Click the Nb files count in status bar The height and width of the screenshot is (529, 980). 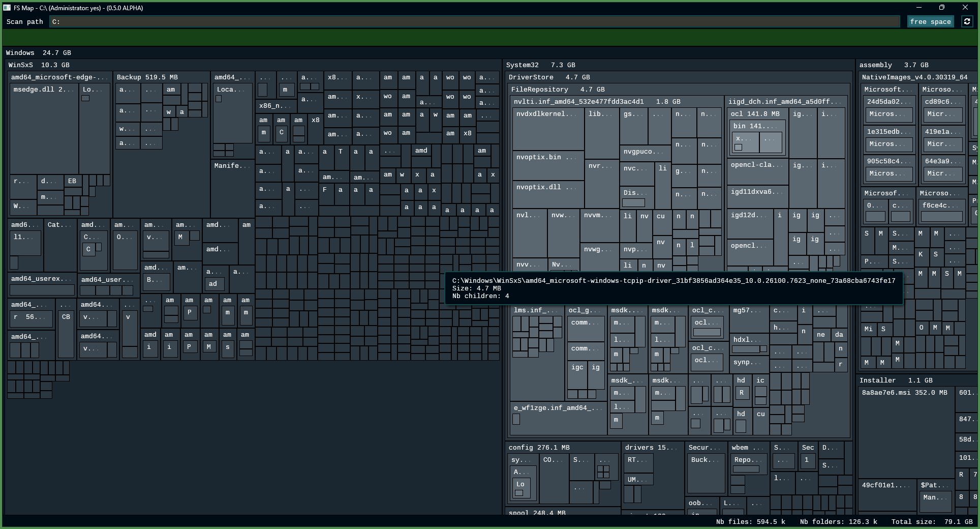750,521
